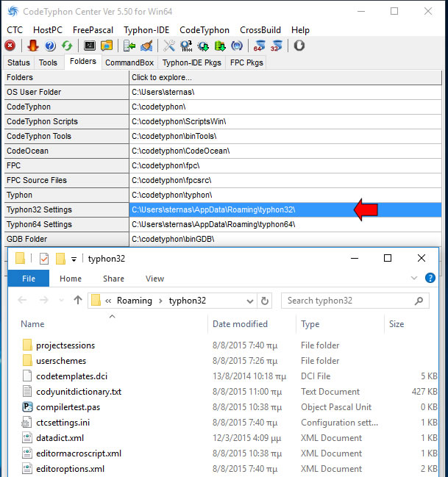This screenshot has height=477, width=448.
Task: Open the File tab in Explorer
Action: click(x=29, y=279)
